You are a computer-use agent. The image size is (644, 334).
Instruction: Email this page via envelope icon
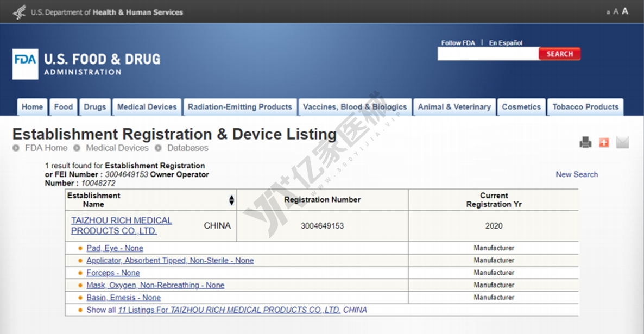(622, 143)
